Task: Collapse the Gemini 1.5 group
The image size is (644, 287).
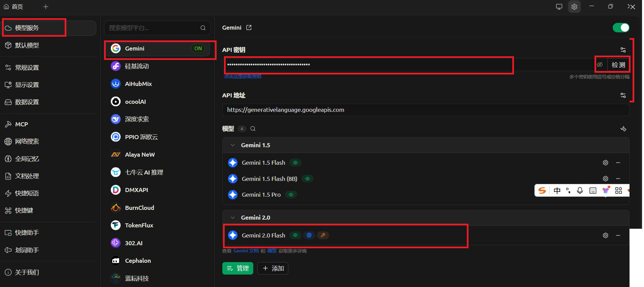Action: [232, 145]
